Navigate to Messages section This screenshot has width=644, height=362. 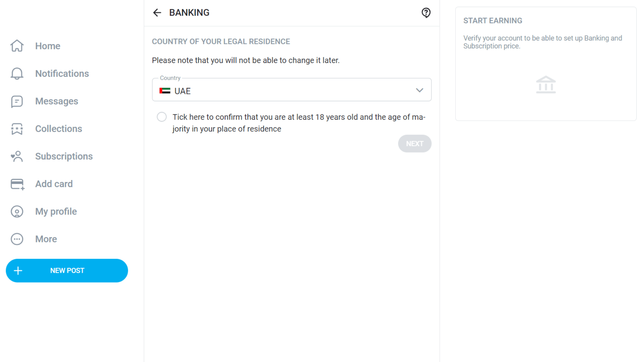point(56,101)
